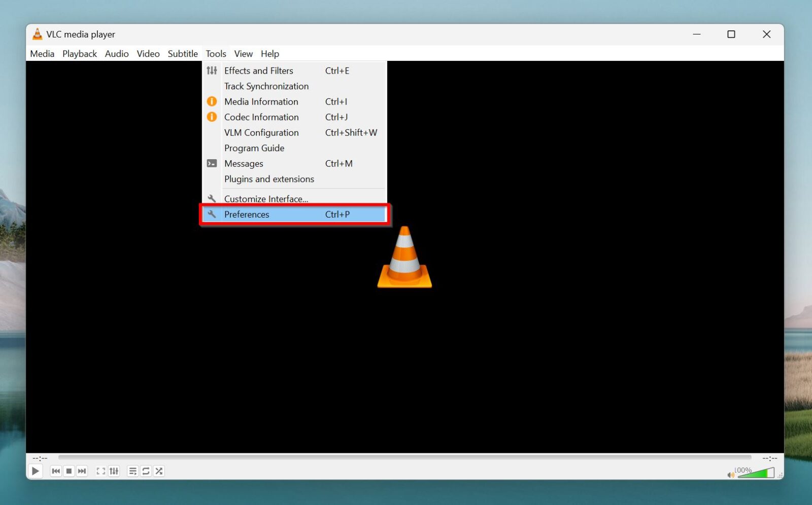Click the Messages console icon
The height and width of the screenshot is (505, 812).
coord(212,163)
